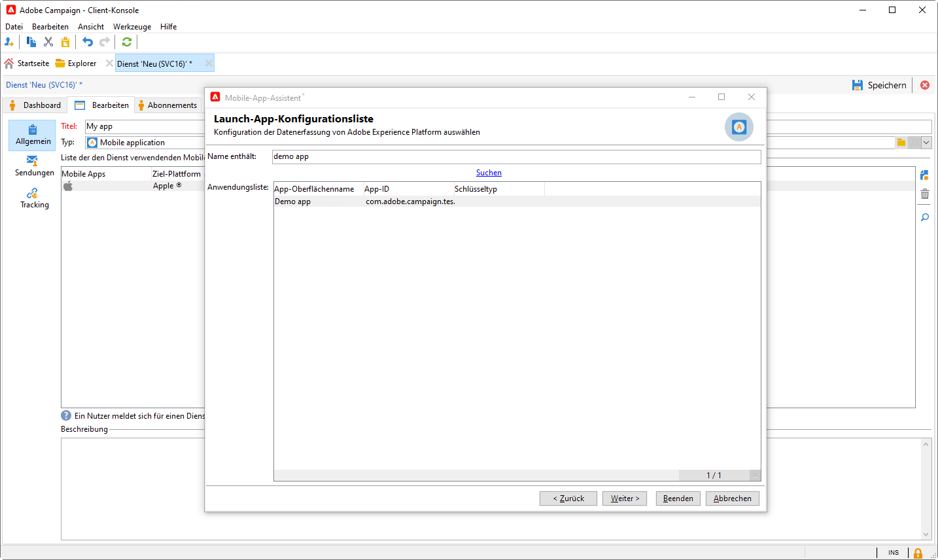Open the Tracking section in sidebar
938x560 pixels.
[33, 198]
